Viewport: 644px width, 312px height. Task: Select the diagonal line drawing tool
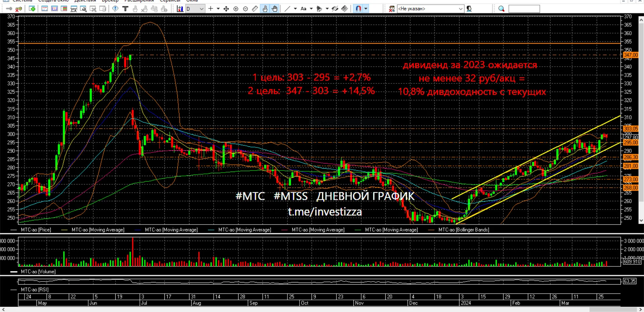(287, 9)
